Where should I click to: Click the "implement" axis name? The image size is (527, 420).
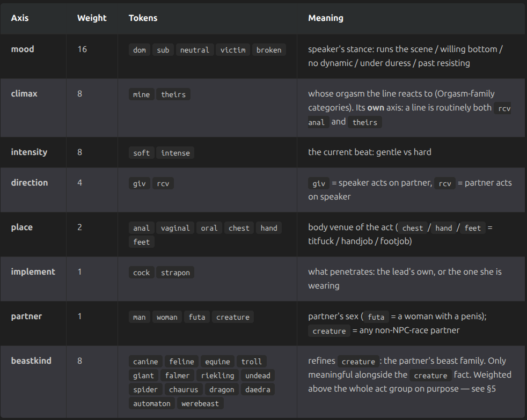pos(33,272)
